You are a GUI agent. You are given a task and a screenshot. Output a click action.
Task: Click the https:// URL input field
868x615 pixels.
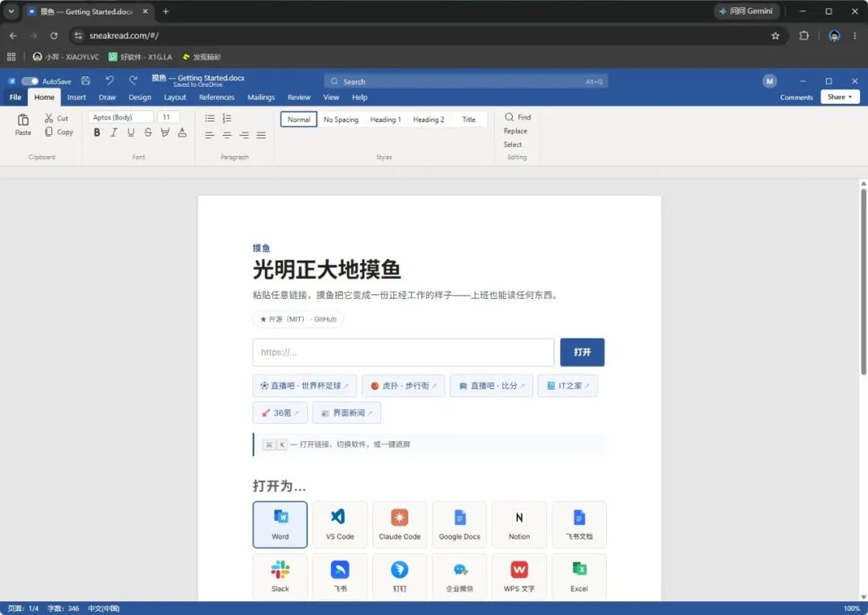click(x=403, y=352)
